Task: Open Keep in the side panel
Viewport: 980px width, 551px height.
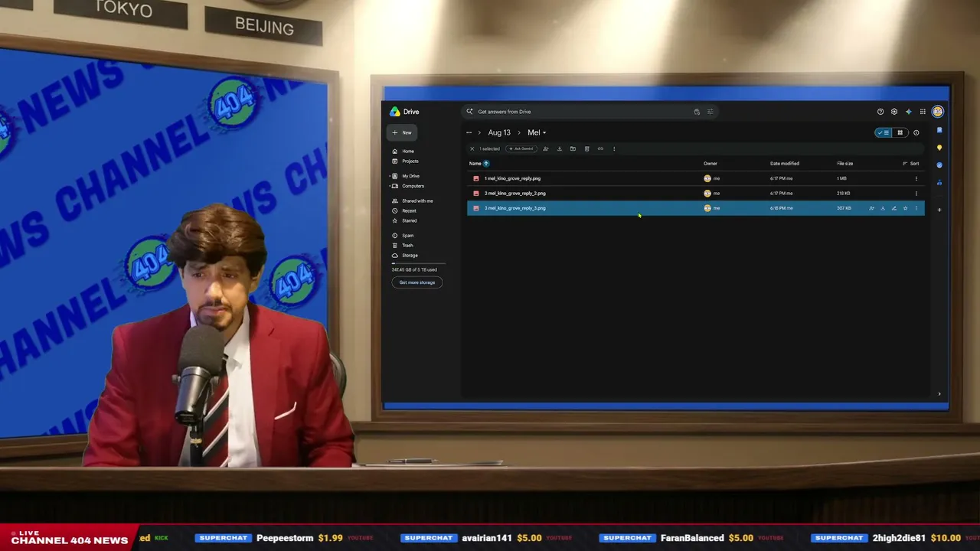Action: click(939, 148)
